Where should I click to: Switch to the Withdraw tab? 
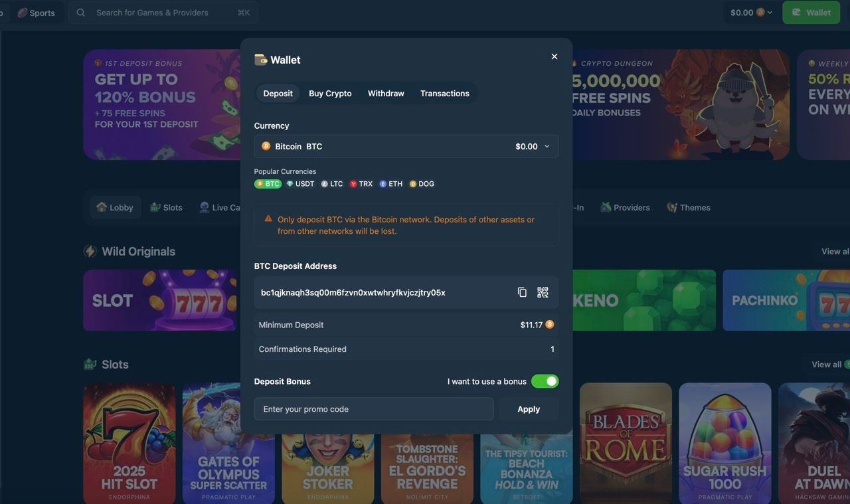click(386, 94)
